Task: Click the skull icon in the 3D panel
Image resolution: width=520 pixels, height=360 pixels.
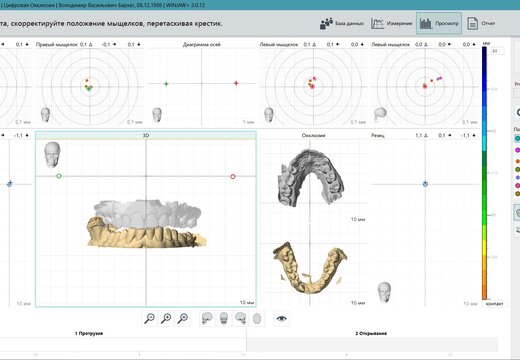Action: (52, 154)
